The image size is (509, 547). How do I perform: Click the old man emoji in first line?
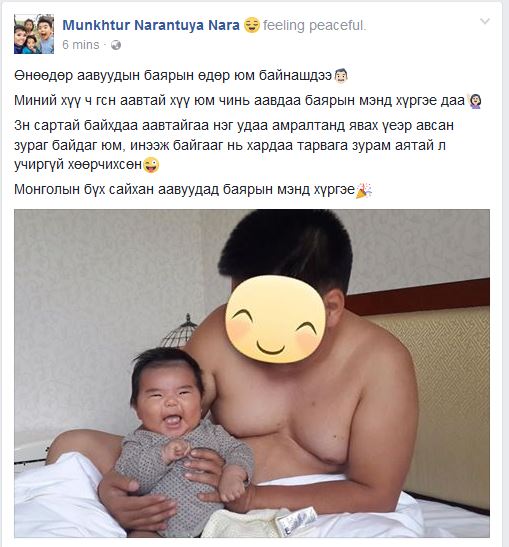[x=340, y=75]
